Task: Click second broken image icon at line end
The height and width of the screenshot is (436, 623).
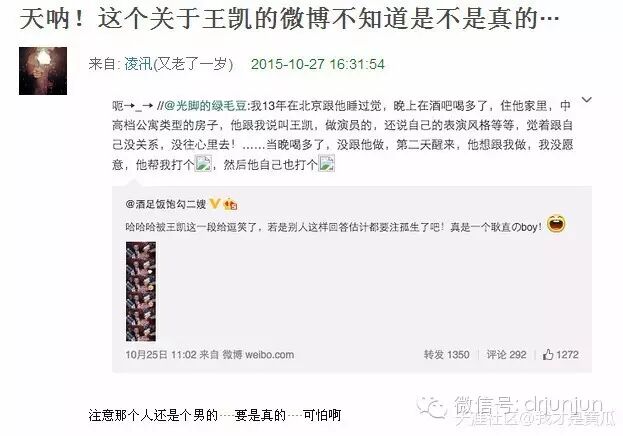Action: click(326, 163)
